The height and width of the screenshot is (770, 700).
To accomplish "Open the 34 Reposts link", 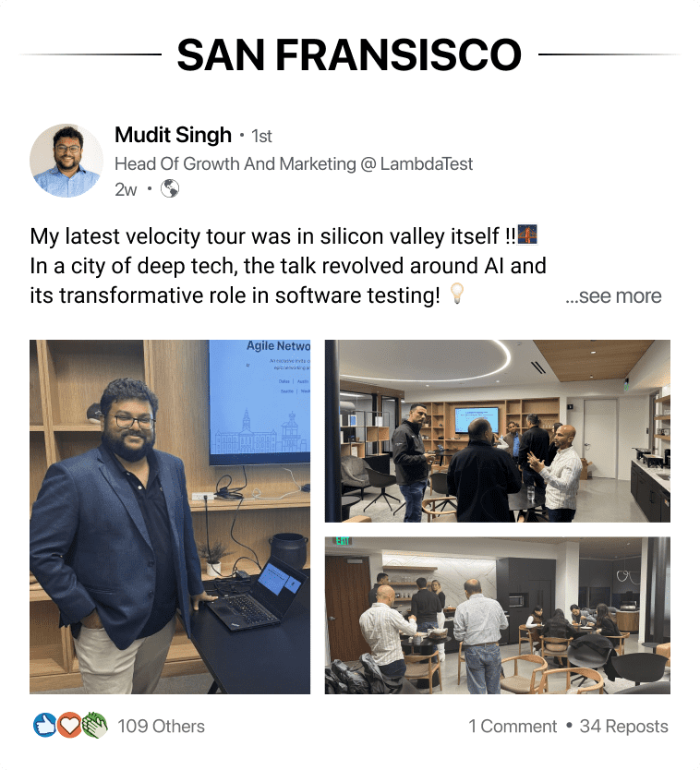I will click(624, 726).
